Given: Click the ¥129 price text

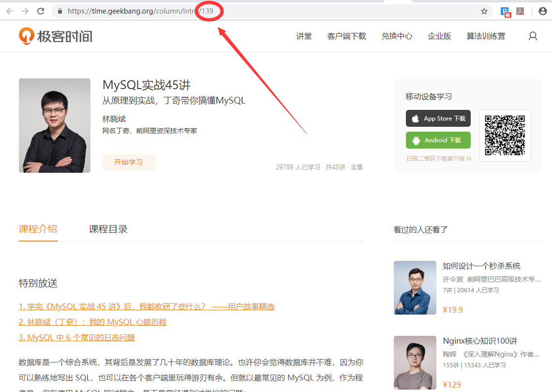Looking at the screenshot, I should coord(452,385).
